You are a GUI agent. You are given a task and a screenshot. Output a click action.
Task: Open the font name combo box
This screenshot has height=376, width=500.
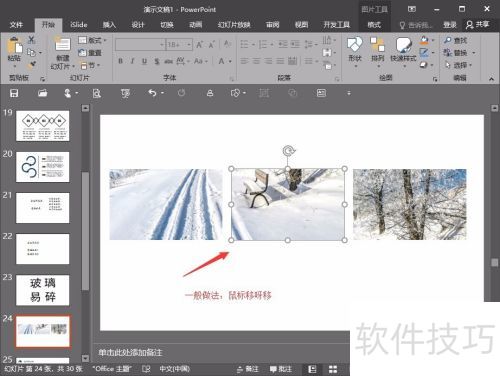pyautogui.click(x=140, y=45)
